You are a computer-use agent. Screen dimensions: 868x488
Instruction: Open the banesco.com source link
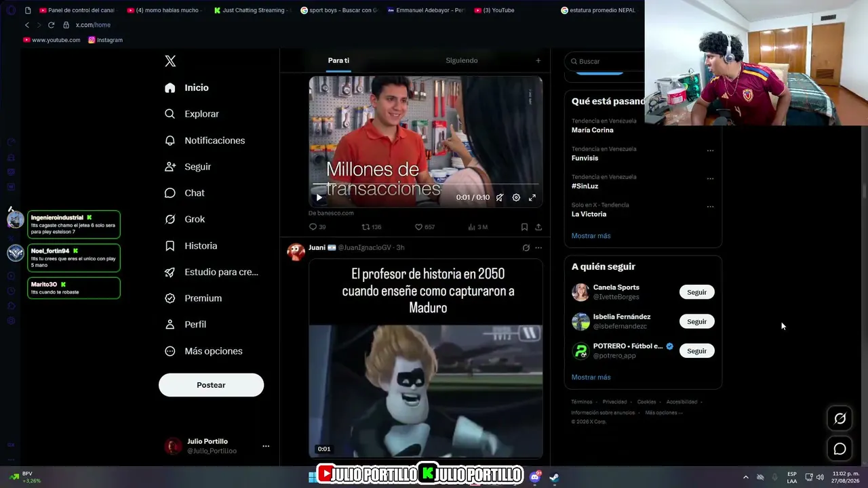(331, 213)
